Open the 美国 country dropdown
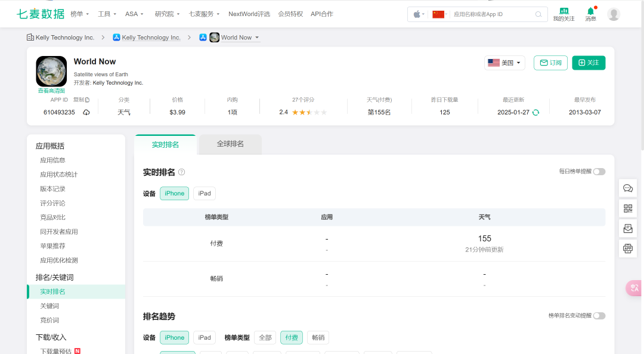The height and width of the screenshot is (354, 644). tap(504, 63)
